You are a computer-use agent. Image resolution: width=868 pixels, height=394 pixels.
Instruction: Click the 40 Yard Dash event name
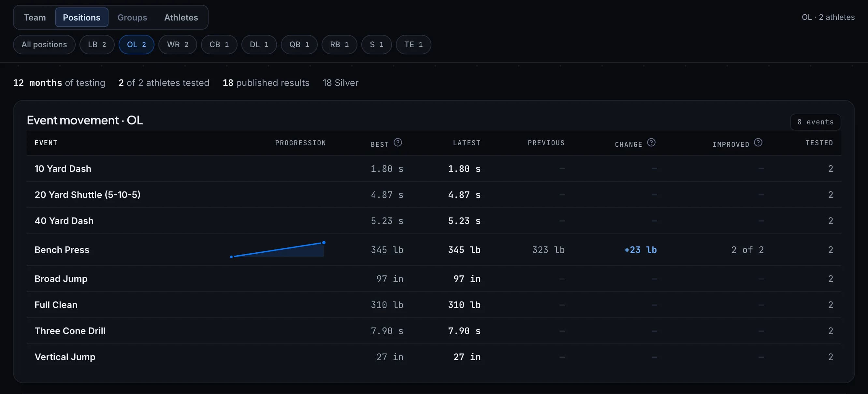click(x=64, y=221)
